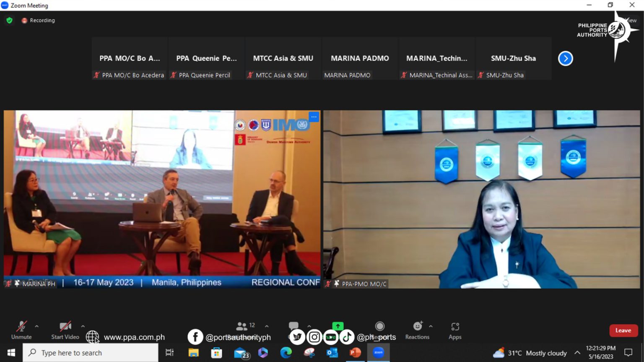This screenshot has width=644, height=362.
Task: Open Task View on the taskbar
Action: [x=169, y=353]
